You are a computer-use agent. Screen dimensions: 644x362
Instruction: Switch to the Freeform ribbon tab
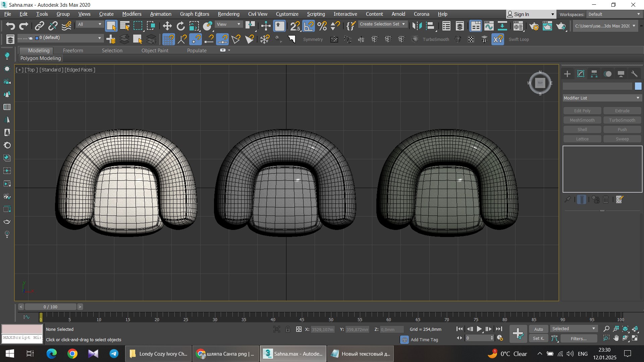click(73, 50)
